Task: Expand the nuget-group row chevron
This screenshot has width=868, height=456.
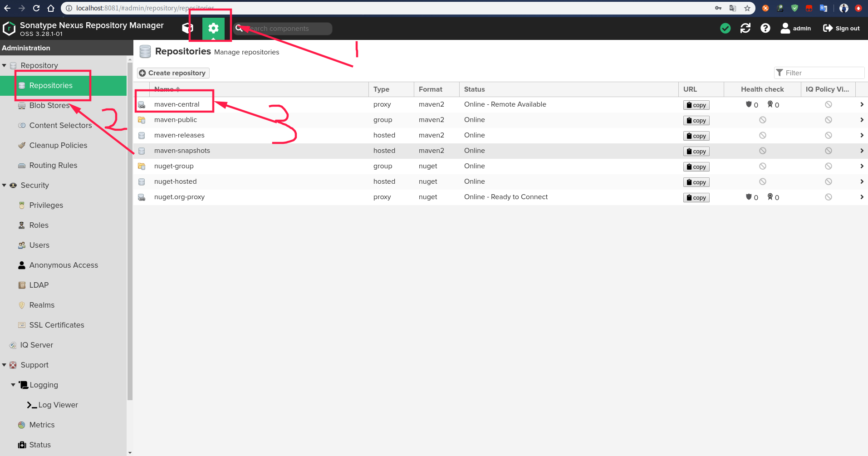Action: click(862, 166)
